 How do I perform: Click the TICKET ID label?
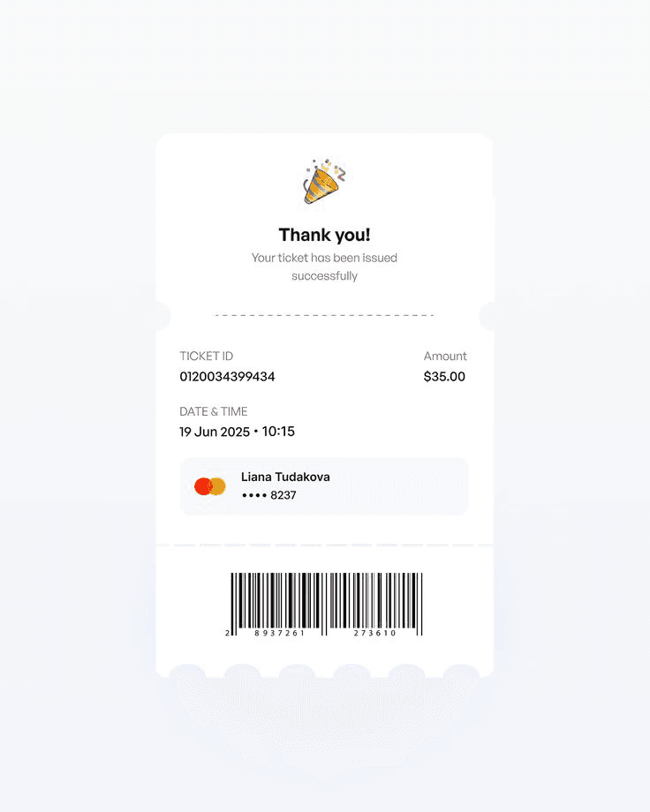pyautogui.click(x=207, y=356)
